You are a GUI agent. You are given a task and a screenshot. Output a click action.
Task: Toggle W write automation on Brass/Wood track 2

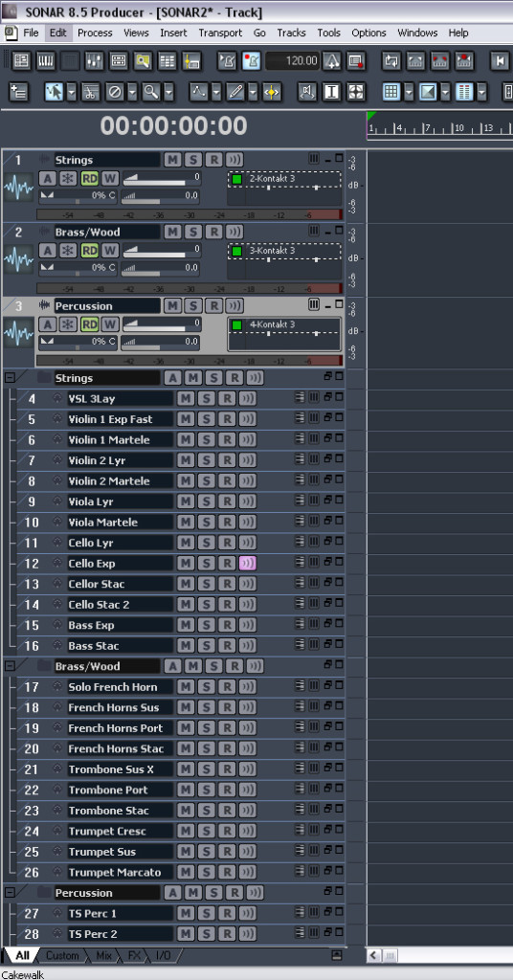point(110,250)
